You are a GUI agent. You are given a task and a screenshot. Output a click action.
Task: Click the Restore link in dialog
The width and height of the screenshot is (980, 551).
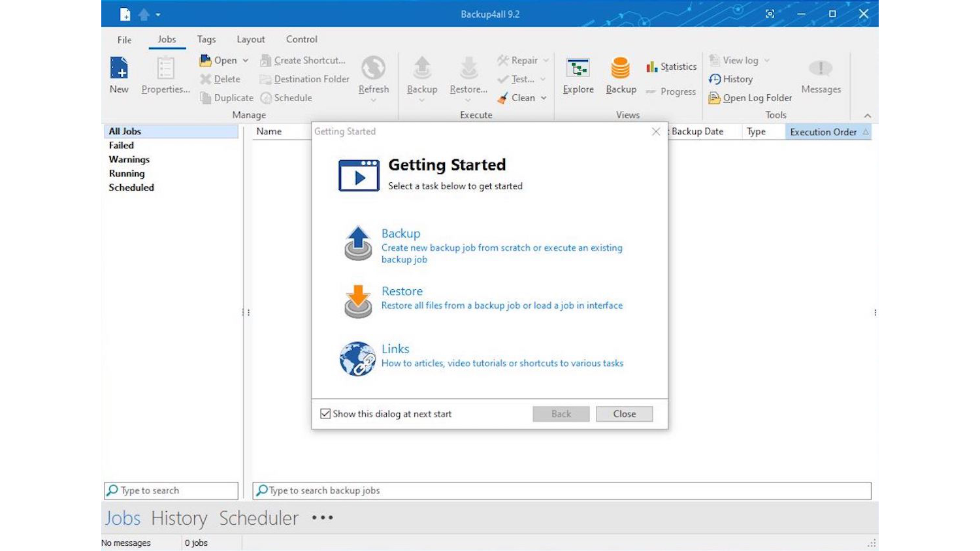402,291
